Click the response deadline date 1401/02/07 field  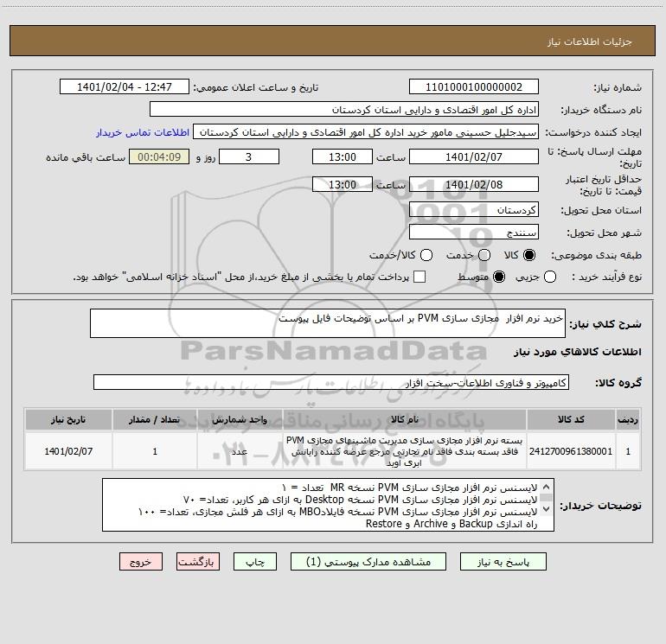coord(474,156)
